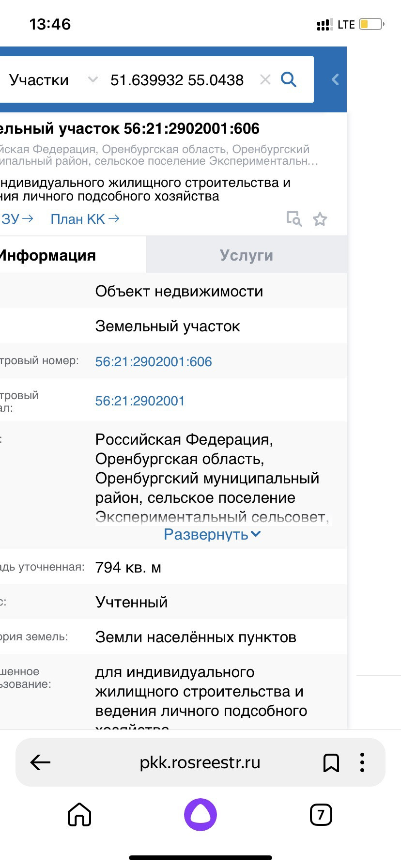Open cadastral quarter 56:21:2902001 link
Screen dimensions: 401x868
pos(140,401)
